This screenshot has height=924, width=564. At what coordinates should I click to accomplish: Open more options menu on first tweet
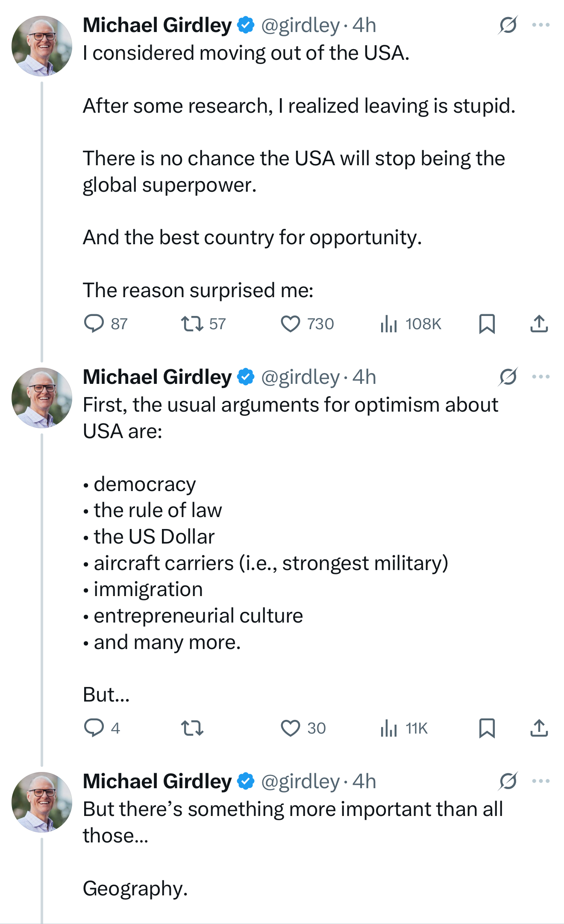pyautogui.click(x=541, y=25)
